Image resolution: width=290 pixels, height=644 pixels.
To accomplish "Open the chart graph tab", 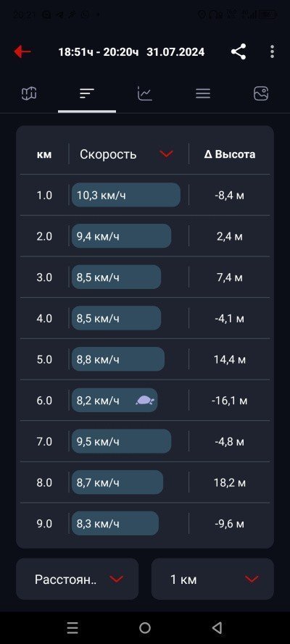I will tap(144, 93).
